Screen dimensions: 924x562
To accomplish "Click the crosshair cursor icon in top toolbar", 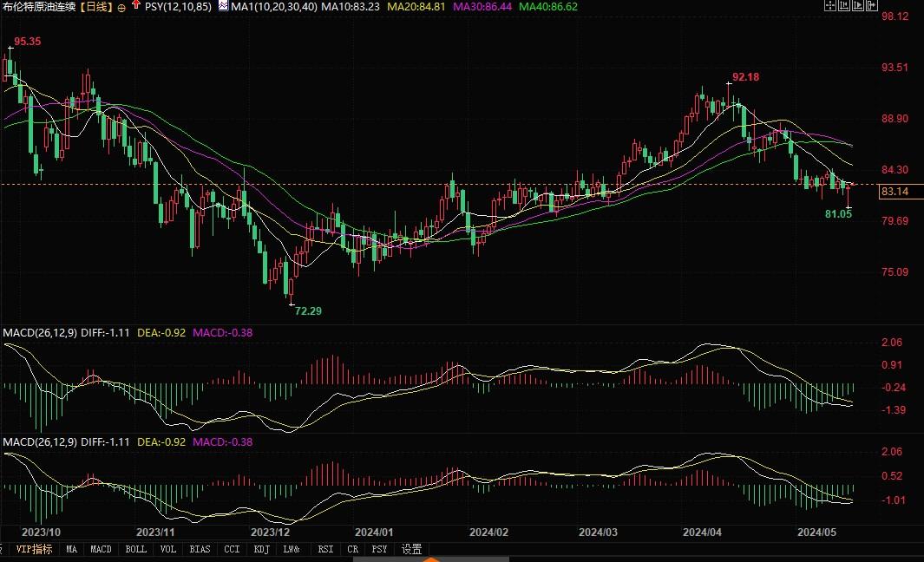I will pyautogui.click(x=830, y=5).
